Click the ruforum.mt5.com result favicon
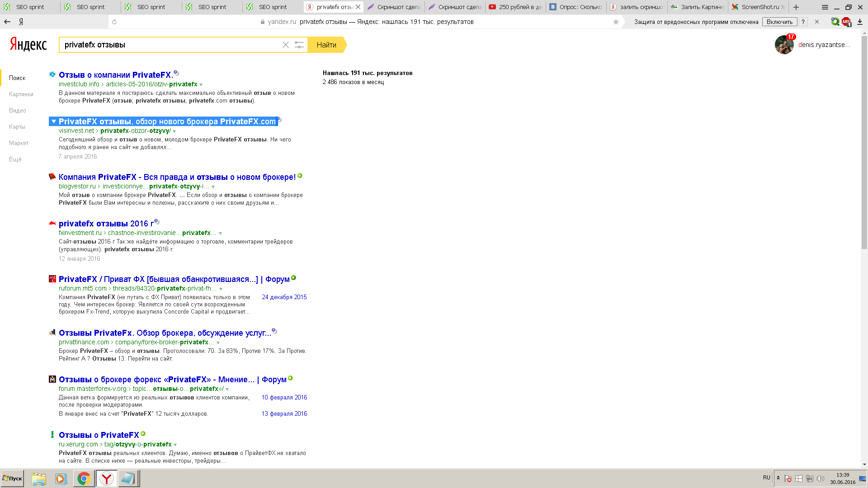This screenshot has width=868, height=488. (x=52, y=279)
